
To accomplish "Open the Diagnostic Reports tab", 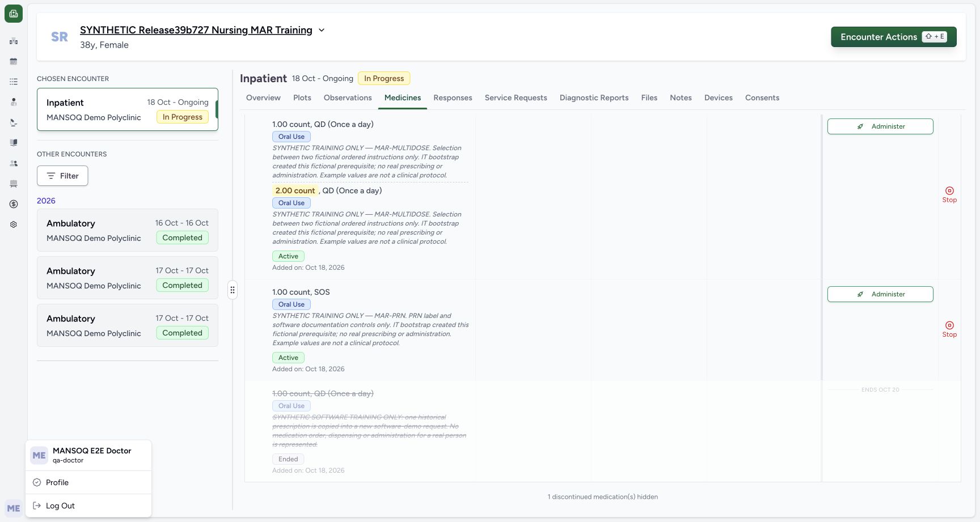I will pyautogui.click(x=594, y=97).
